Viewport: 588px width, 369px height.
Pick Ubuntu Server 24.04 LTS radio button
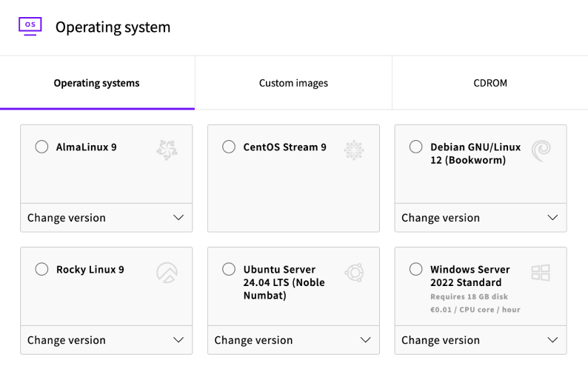(x=230, y=269)
